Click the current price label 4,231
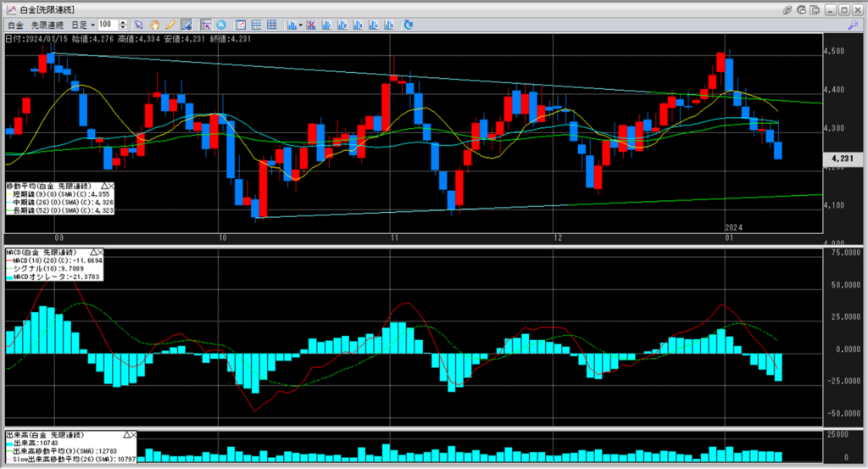Screen dimensions: 868x469 [x=843, y=159]
